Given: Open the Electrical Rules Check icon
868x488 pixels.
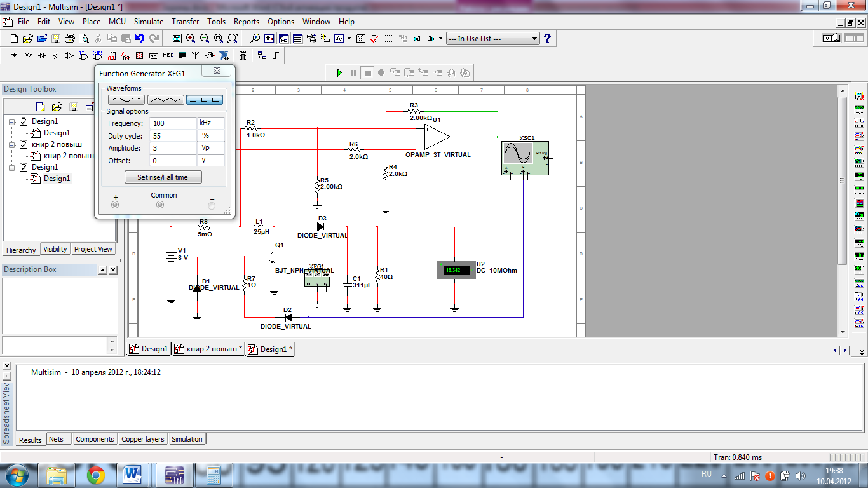Looking at the screenshot, I should (374, 38).
